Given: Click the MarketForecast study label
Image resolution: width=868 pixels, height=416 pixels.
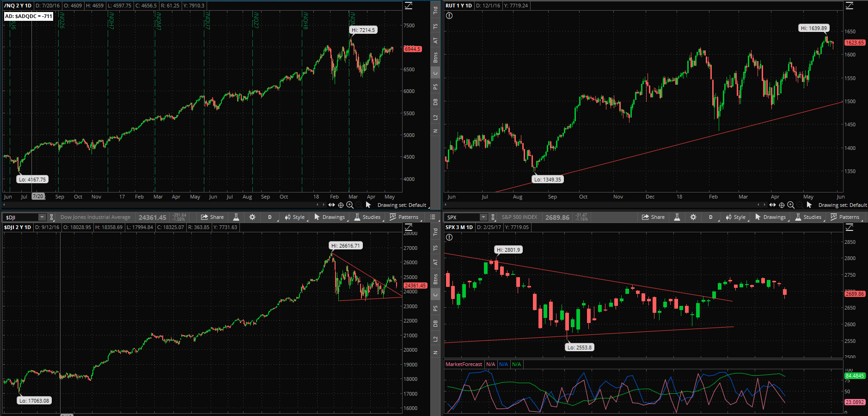Looking at the screenshot, I should click(x=464, y=364).
